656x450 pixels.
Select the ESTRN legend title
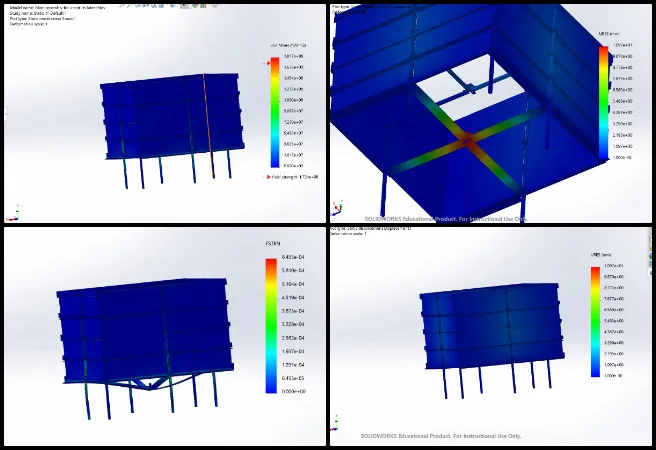click(x=272, y=242)
